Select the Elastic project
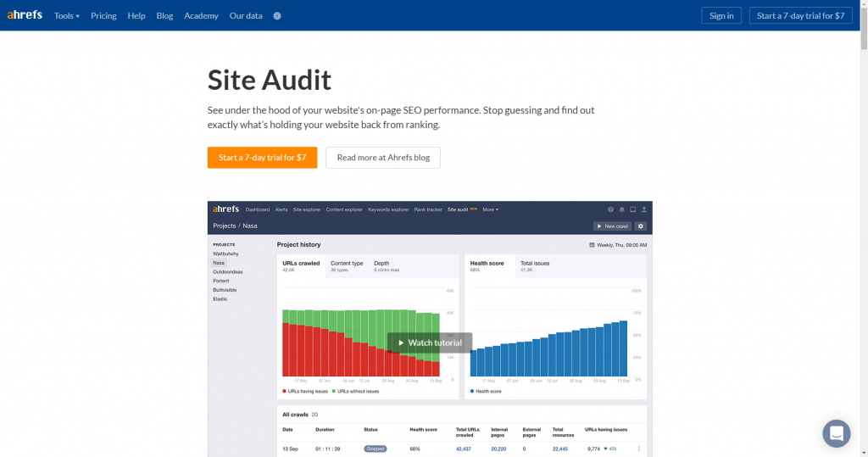This screenshot has width=868, height=457. 220,298
